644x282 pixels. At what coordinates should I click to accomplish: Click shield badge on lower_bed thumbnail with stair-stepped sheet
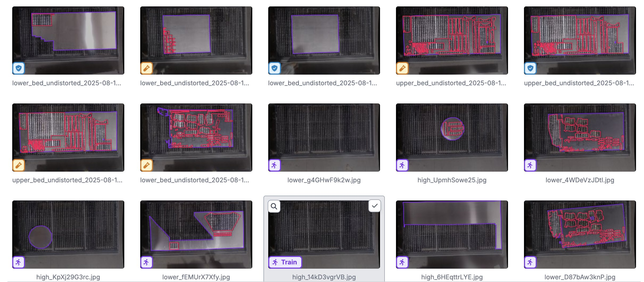[x=18, y=68]
